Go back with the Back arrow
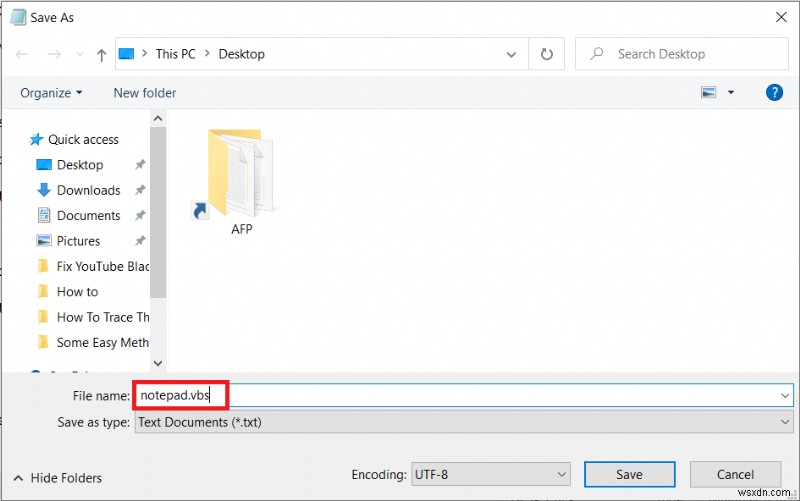The width and height of the screenshot is (800, 501). click(x=22, y=54)
